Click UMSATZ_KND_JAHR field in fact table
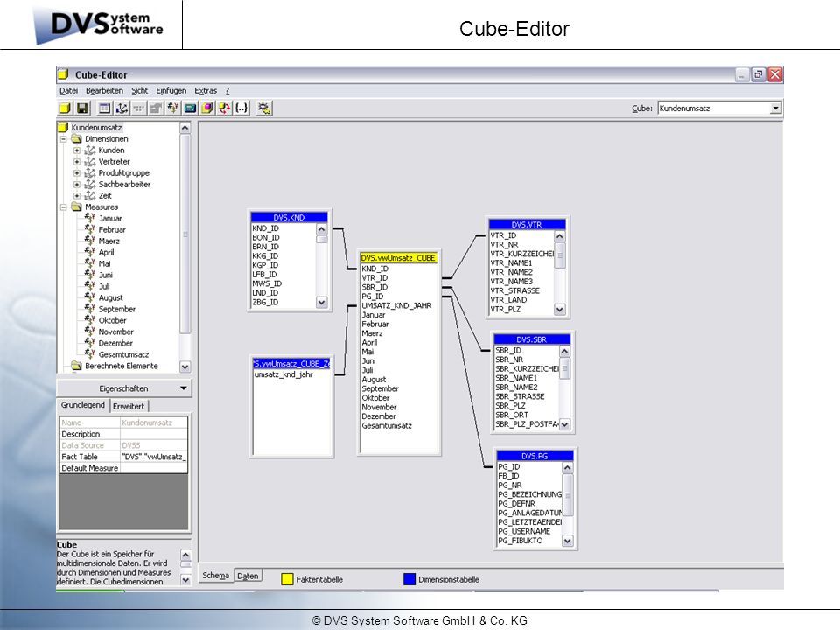The image size is (840, 630). coord(396,305)
